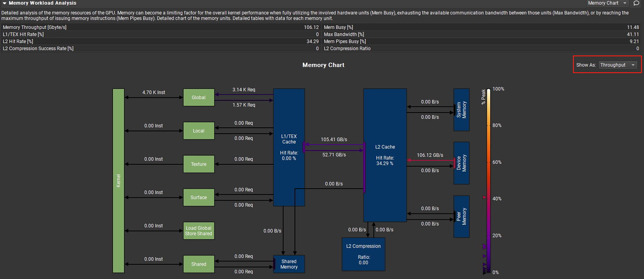644x279 pixels.
Task: Click the 41.11 Max Bandwidth value
Action: (633, 34)
